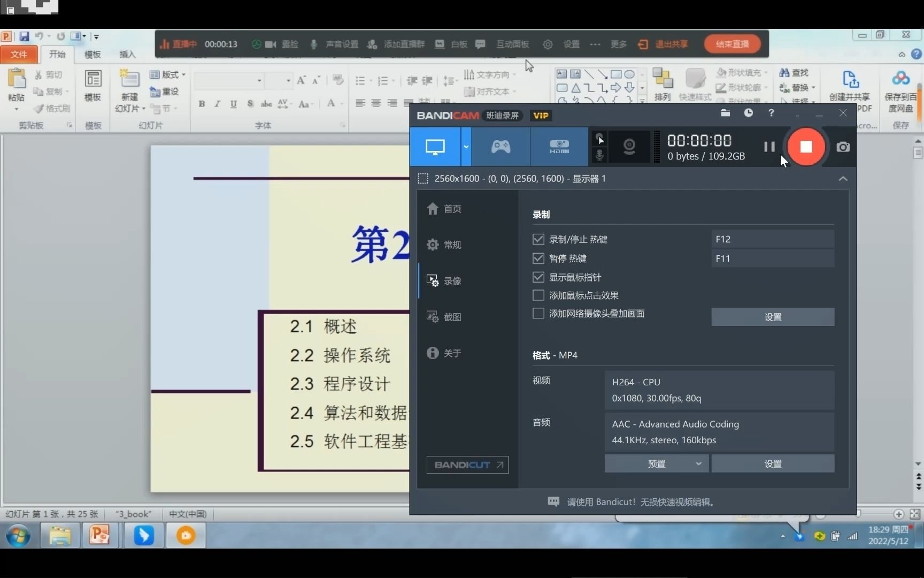Open Bandicam webcam overlay icon
Viewport: 924px width, 578px height.
coord(629,147)
